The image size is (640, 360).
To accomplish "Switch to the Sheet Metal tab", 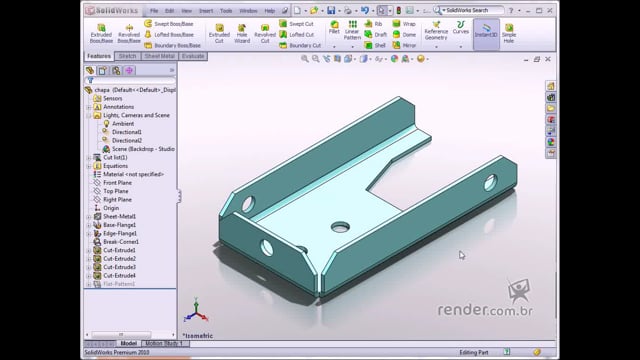I will pyautogui.click(x=159, y=56).
